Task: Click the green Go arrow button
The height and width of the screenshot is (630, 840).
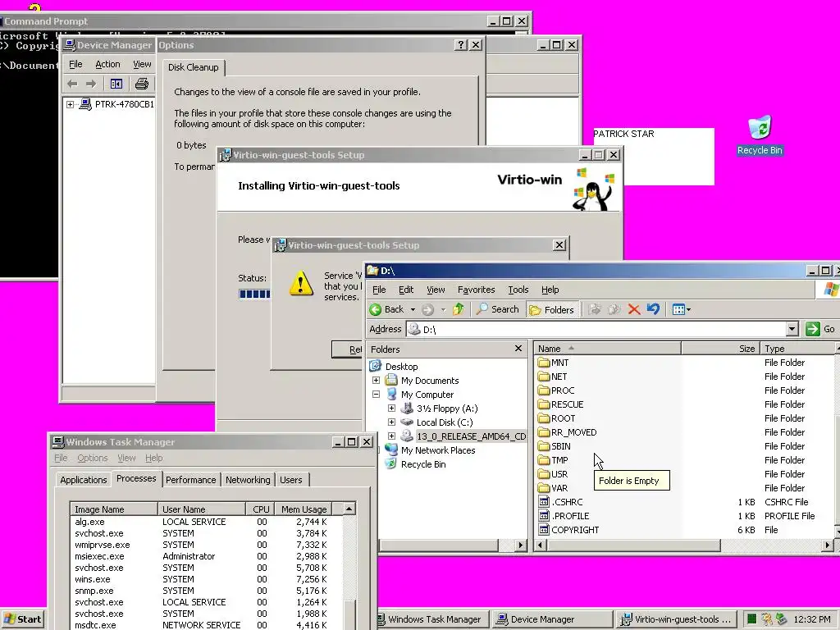Action: (813, 329)
